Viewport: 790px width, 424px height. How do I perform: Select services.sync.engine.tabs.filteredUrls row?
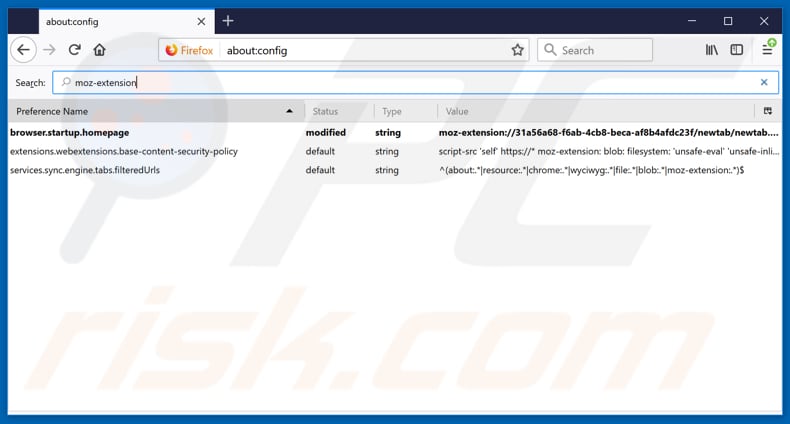pos(395,170)
